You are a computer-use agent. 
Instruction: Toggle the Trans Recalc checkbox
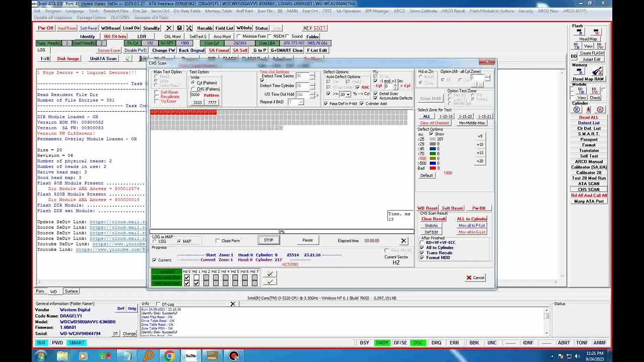pyautogui.click(x=422, y=252)
